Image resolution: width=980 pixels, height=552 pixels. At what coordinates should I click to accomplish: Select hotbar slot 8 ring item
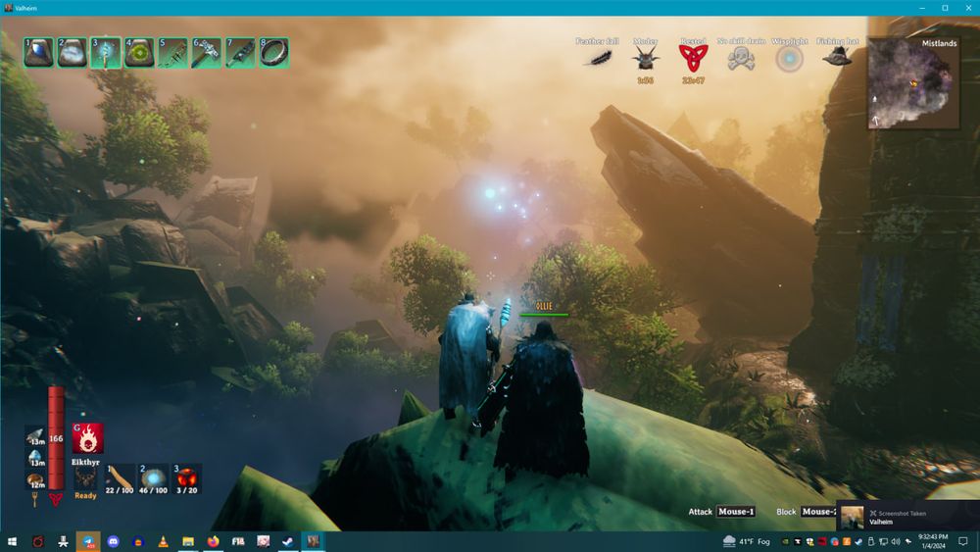click(274, 53)
